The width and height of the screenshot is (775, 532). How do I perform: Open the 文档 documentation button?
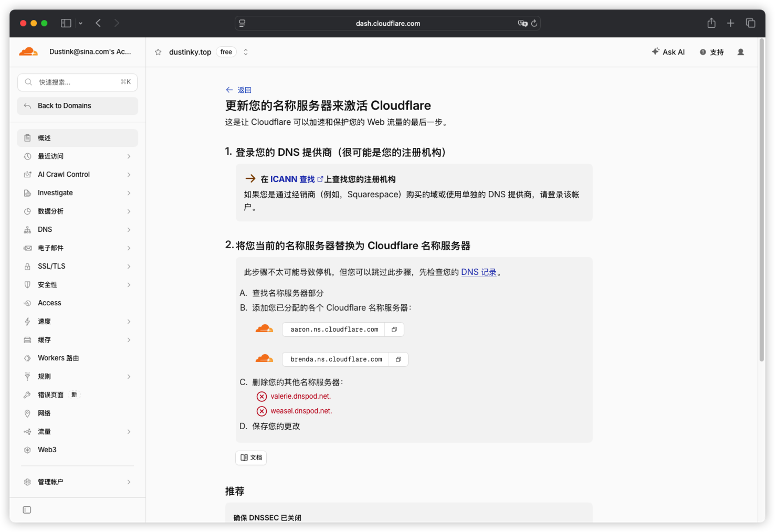tap(251, 458)
